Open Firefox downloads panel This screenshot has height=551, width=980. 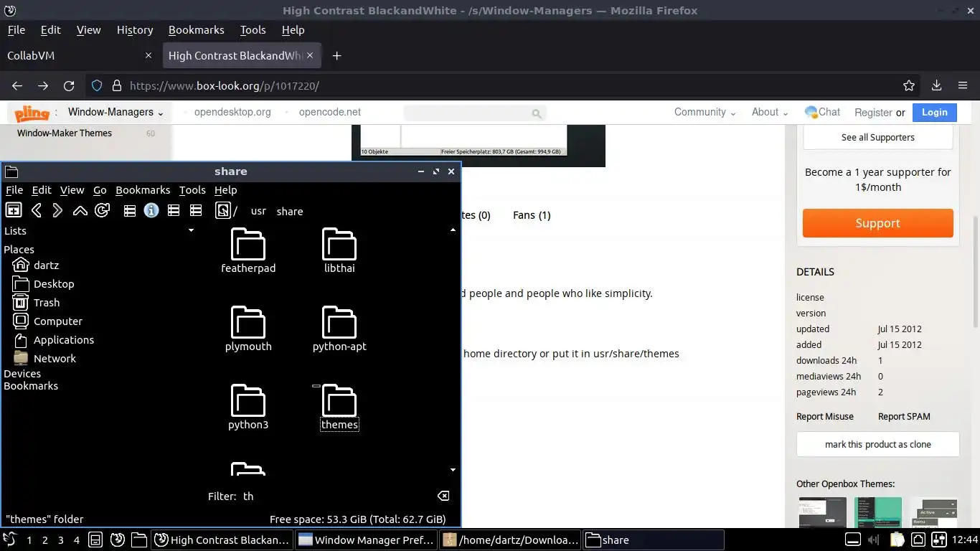(x=936, y=85)
